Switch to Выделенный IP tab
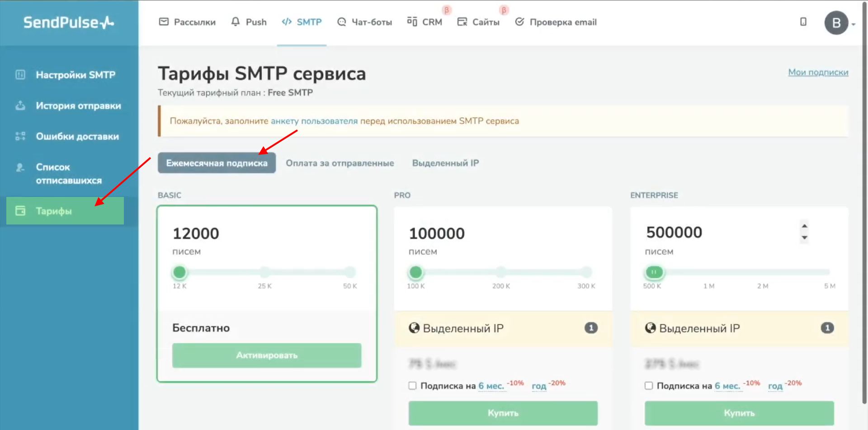Viewport: 868px width, 430px height. (445, 163)
